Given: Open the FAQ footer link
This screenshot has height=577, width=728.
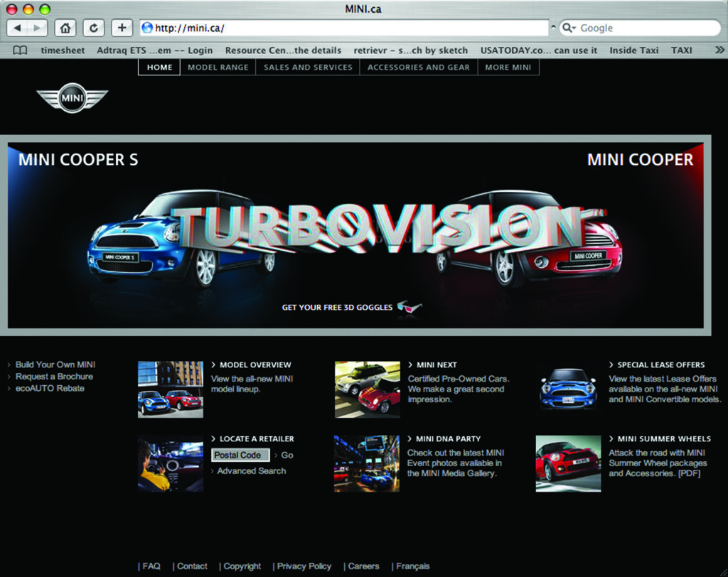Looking at the screenshot, I should [x=151, y=566].
